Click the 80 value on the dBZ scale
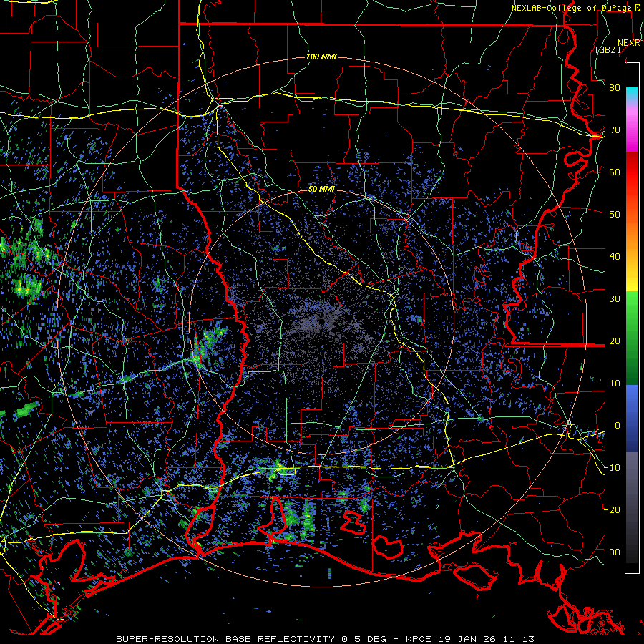 tap(615, 88)
